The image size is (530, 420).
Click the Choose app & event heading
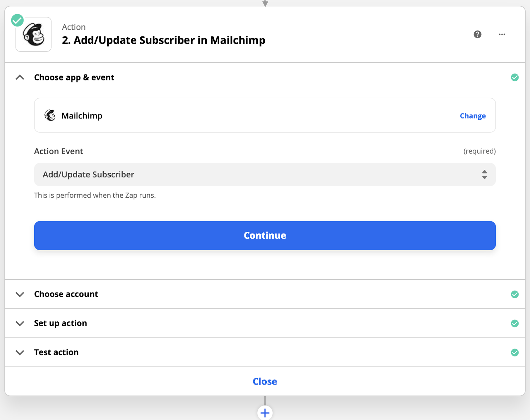click(x=74, y=77)
